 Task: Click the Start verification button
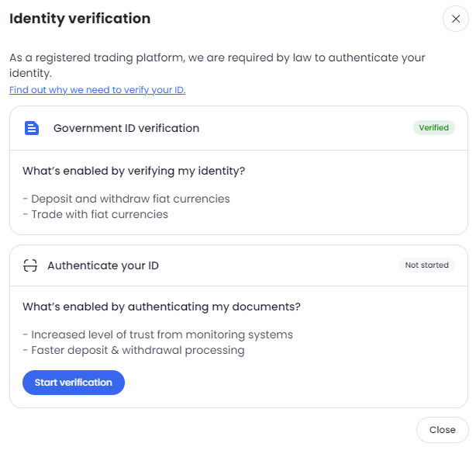pyautogui.click(x=74, y=383)
